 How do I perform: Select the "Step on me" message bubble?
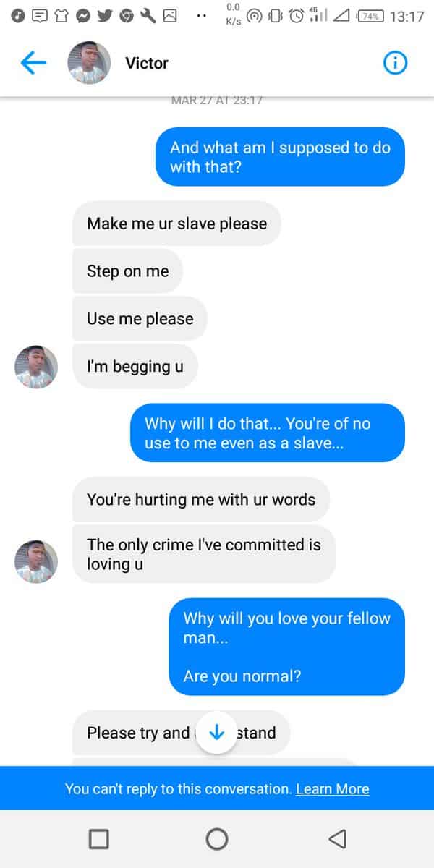127,272
